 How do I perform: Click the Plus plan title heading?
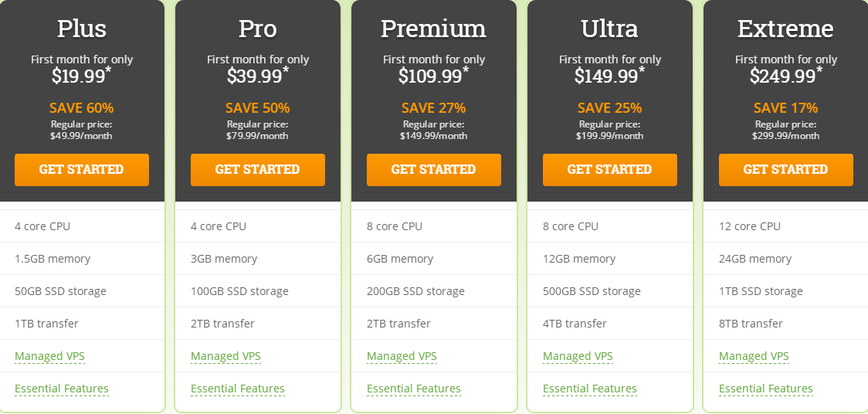[82, 29]
